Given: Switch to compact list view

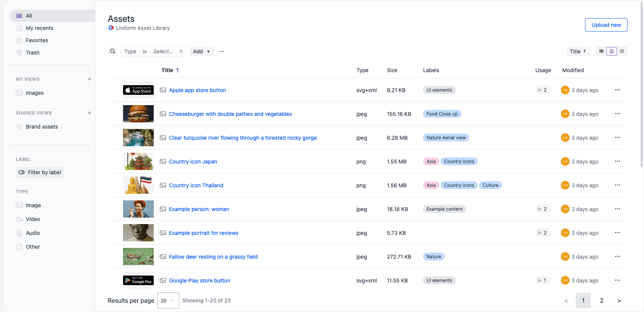Looking at the screenshot, I should 601,51.
